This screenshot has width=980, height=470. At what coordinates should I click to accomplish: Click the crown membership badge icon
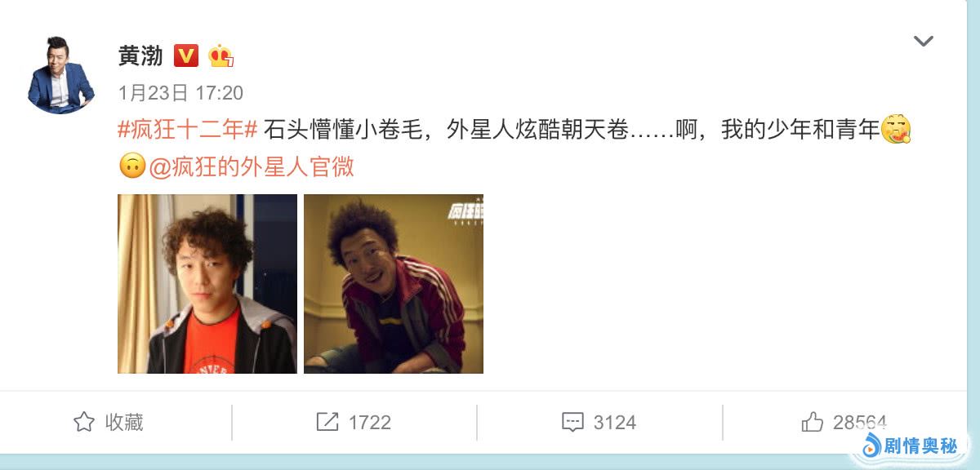(x=220, y=55)
